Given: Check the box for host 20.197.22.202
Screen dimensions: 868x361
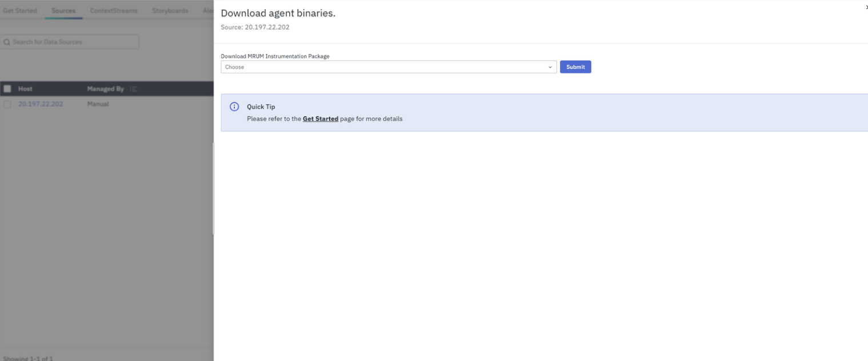Looking at the screenshot, I should click(x=7, y=105).
